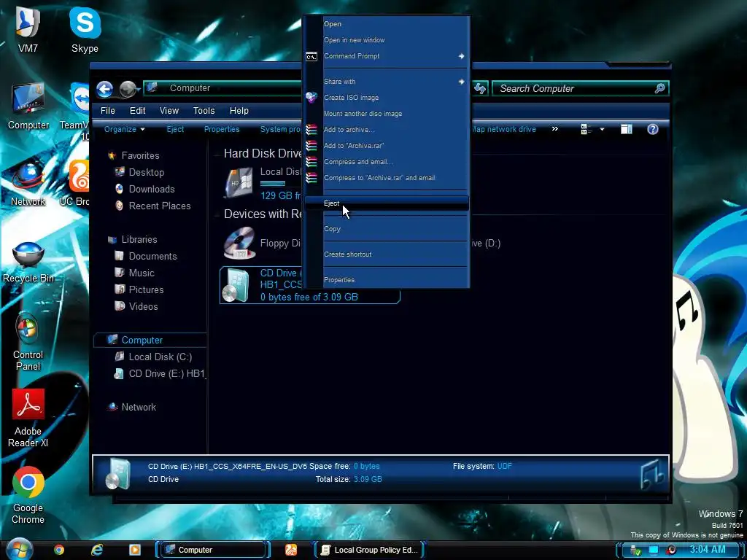
Task: Open the File menu
Action: tap(108, 111)
